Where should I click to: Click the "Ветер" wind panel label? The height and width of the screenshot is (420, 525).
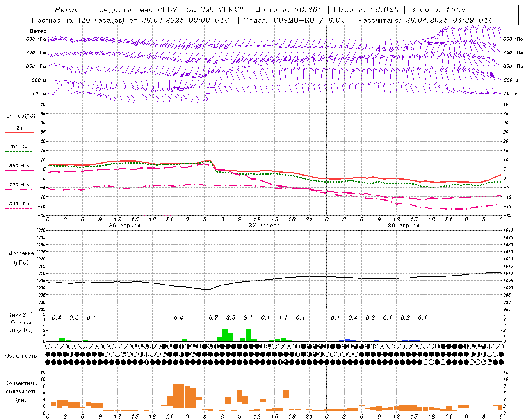[x=38, y=31]
